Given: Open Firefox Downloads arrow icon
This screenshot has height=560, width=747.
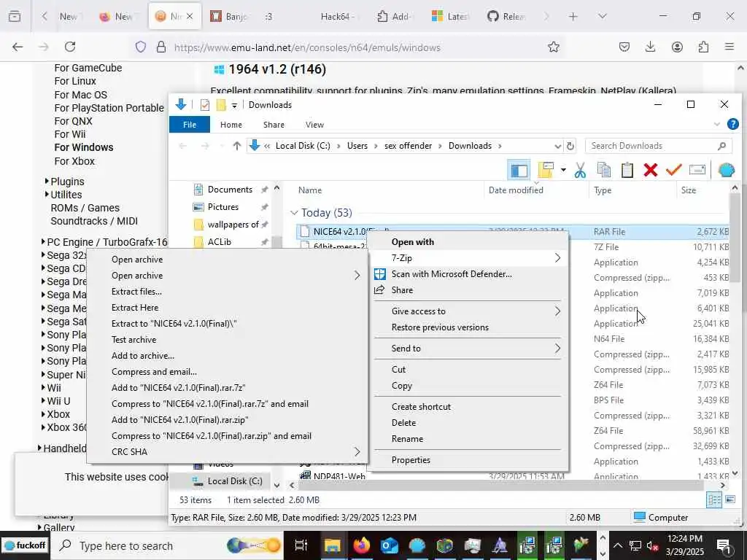Looking at the screenshot, I should pyautogui.click(x=650, y=47).
